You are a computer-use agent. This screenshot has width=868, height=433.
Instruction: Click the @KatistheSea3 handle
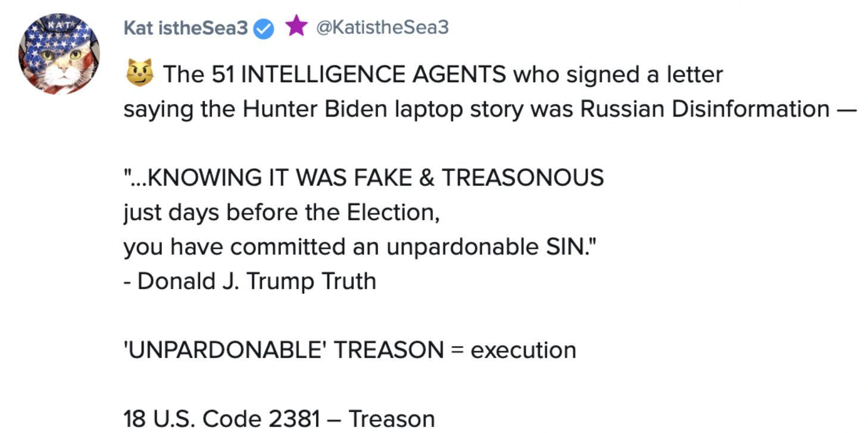[x=382, y=27]
